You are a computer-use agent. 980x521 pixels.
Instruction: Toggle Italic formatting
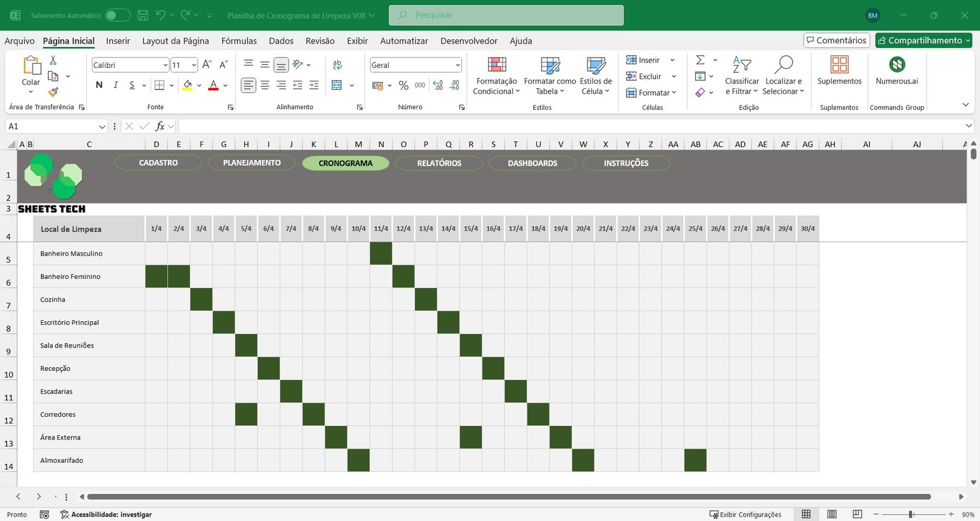(x=116, y=85)
